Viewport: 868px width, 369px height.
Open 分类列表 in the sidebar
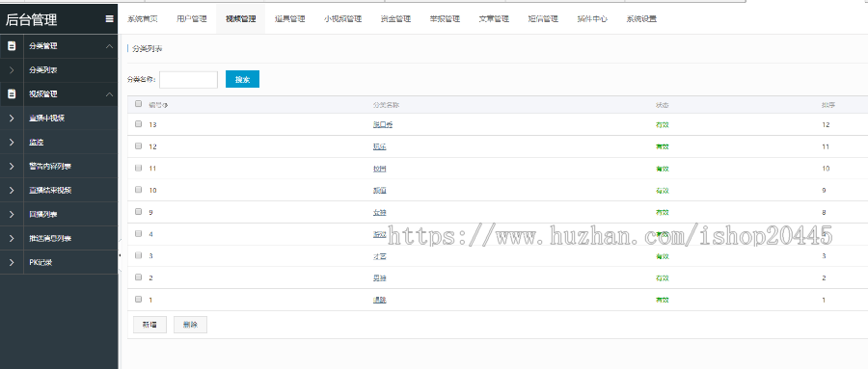point(43,70)
